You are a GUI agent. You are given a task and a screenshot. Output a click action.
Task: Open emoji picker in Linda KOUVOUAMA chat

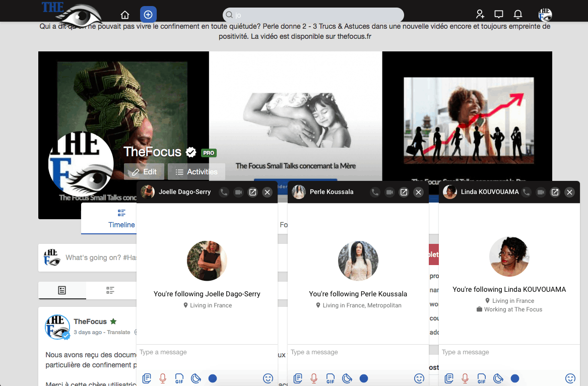point(570,378)
